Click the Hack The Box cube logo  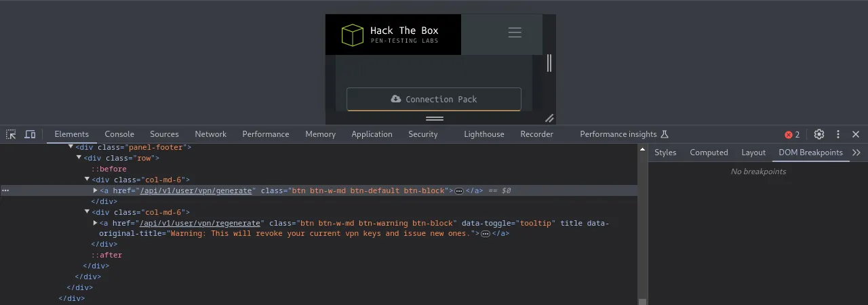(353, 35)
